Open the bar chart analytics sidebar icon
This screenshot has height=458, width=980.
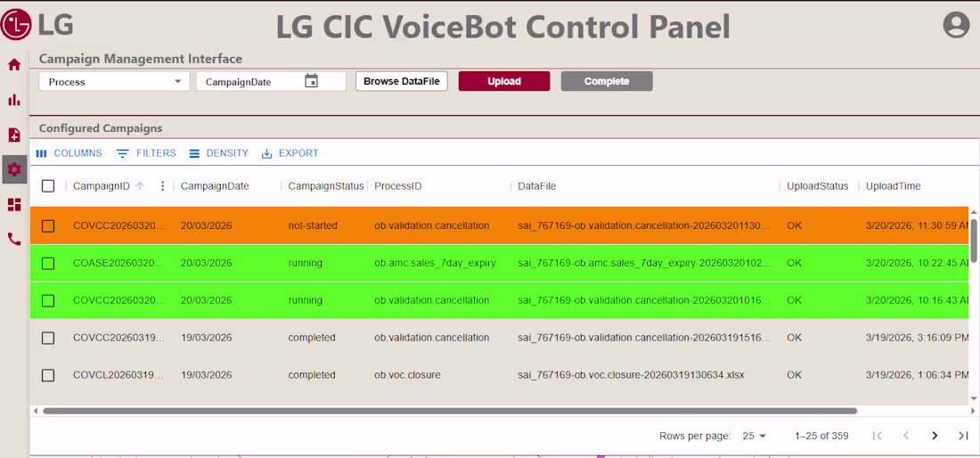click(14, 100)
